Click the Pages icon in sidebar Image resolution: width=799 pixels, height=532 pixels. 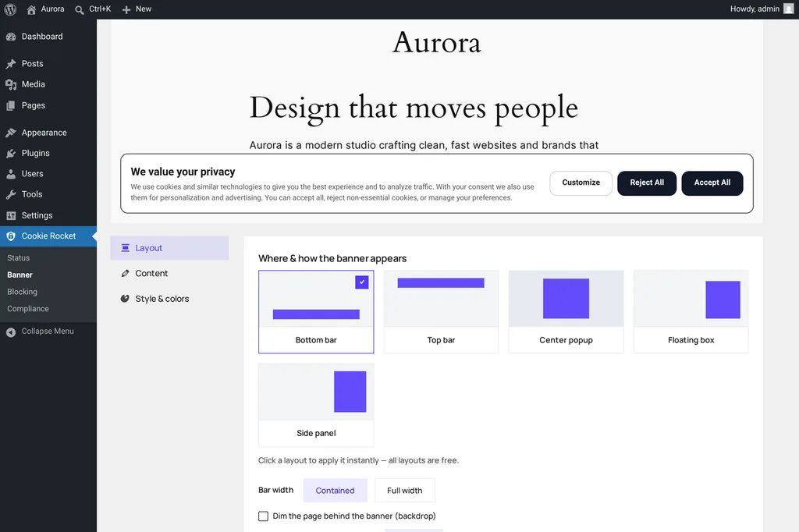point(11,105)
